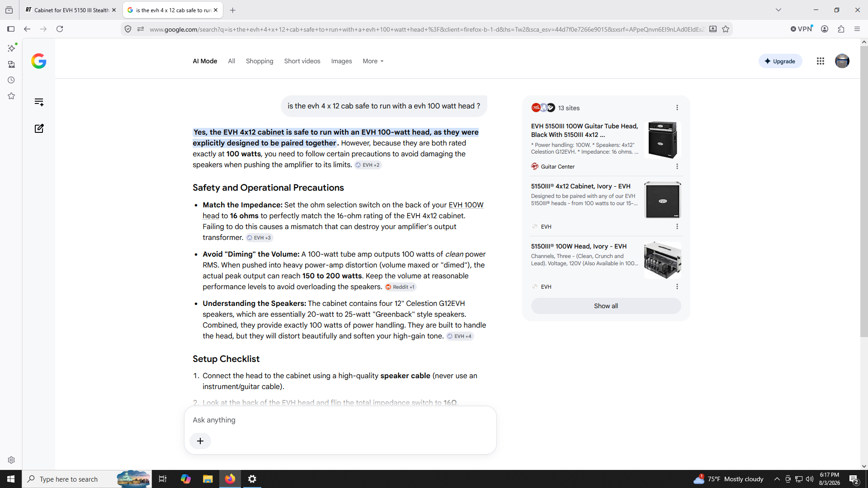Click the browser address bar

[426, 29]
